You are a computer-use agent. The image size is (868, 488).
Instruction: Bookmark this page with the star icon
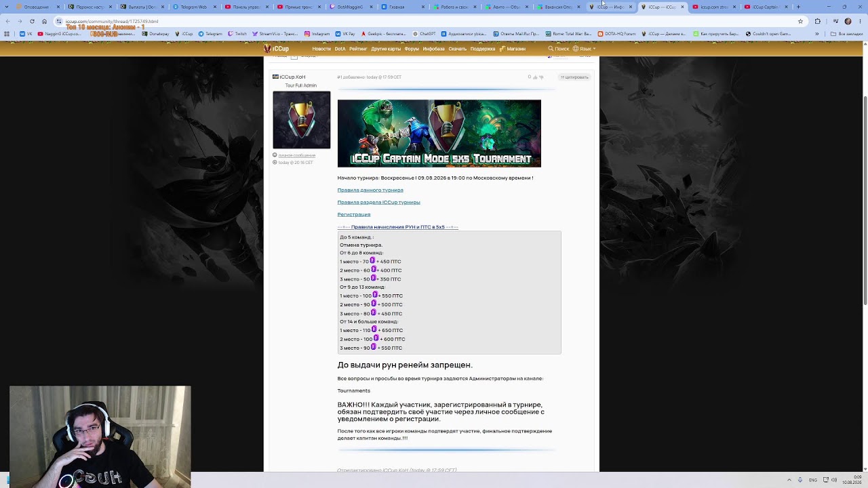coord(800,21)
